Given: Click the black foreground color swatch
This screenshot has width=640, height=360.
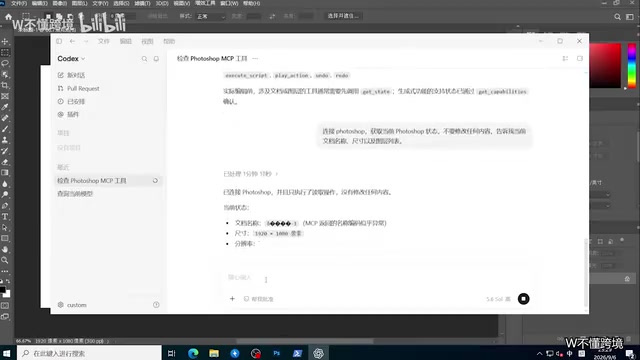Looking at the screenshot, I should [x=2, y=290].
